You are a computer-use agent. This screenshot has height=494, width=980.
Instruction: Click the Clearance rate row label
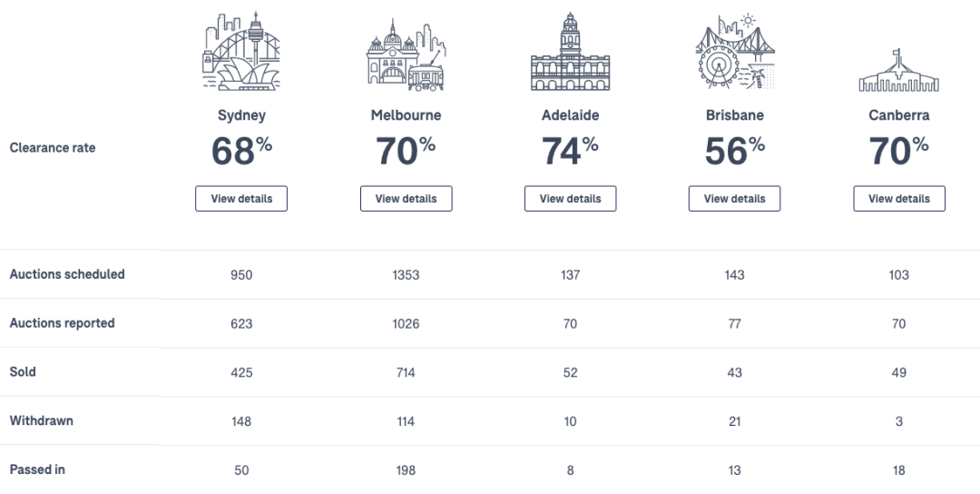click(x=53, y=148)
